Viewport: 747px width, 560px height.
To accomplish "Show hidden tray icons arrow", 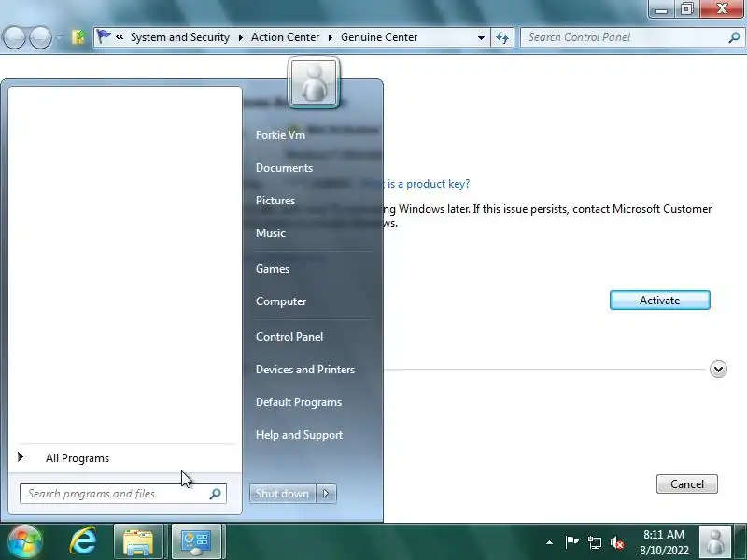I will coord(549,542).
